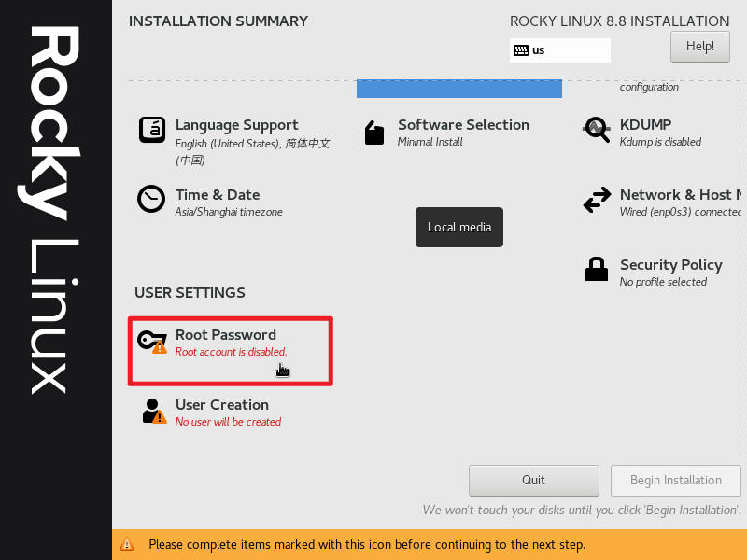Click the keyboard icon beside us layout

click(x=521, y=50)
